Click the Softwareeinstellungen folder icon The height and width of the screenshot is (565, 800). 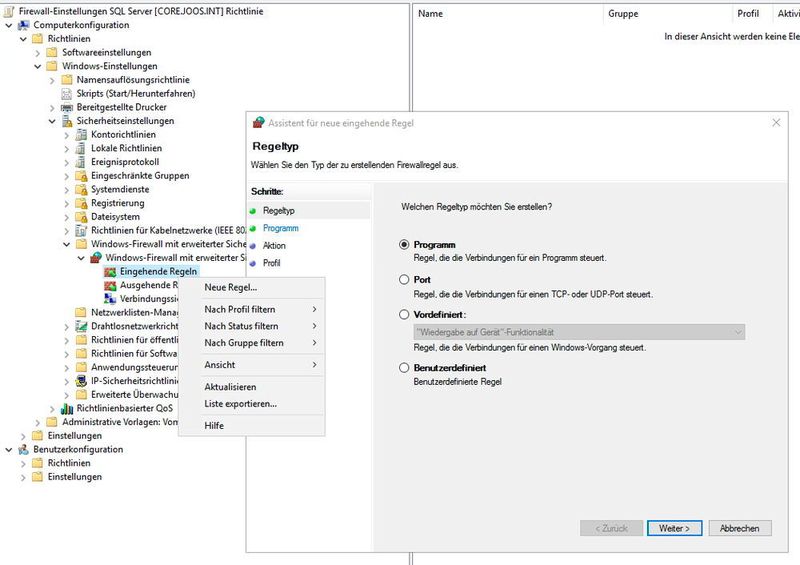click(52, 53)
